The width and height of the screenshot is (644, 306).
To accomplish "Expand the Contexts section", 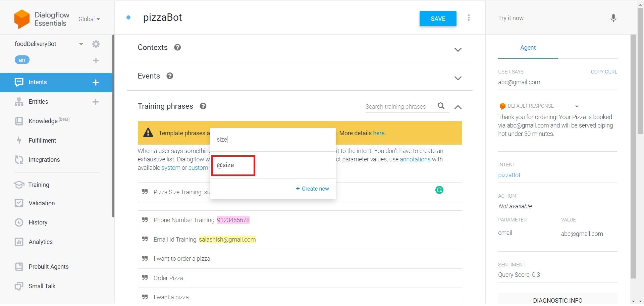I will point(458,50).
